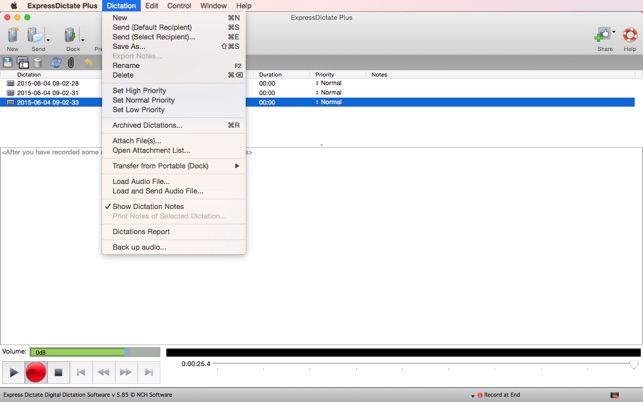The height and width of the screenshot is (402, 643).
Task: Click the green volume level slider
Action: point(95,352)
